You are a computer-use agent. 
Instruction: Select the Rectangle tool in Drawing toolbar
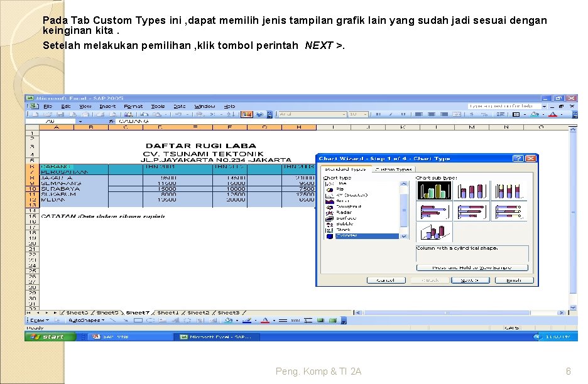tap(138, 320)
